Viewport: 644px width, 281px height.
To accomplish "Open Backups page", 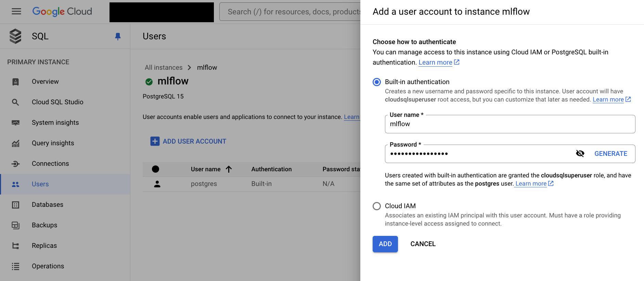I will click(65, 225).
